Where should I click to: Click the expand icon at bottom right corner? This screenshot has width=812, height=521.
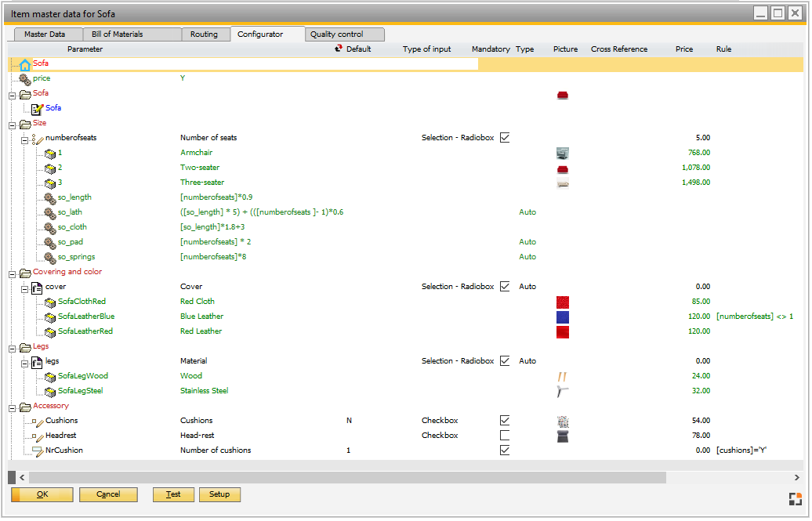pyautogui.click(x=794, y=497)
